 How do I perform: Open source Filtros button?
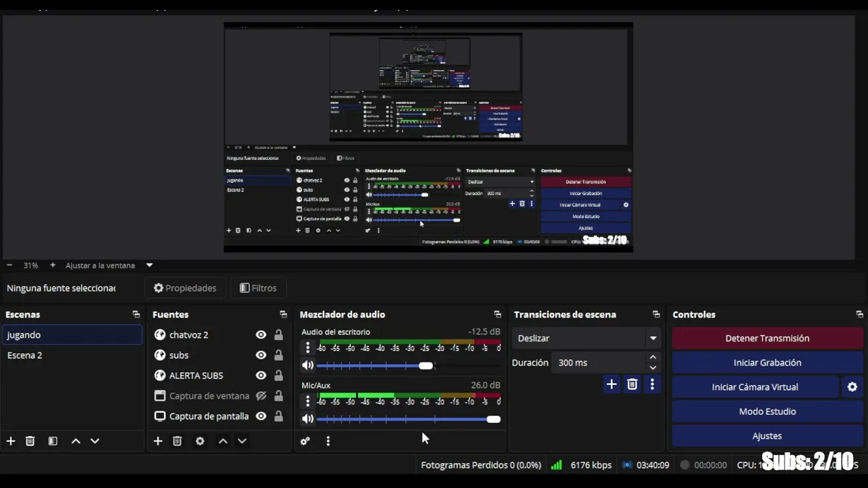coord(258,288)
